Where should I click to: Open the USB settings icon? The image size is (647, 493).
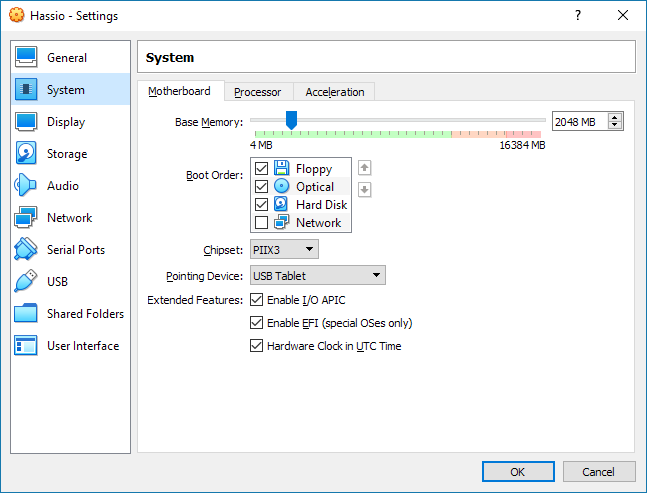(26, 282)
